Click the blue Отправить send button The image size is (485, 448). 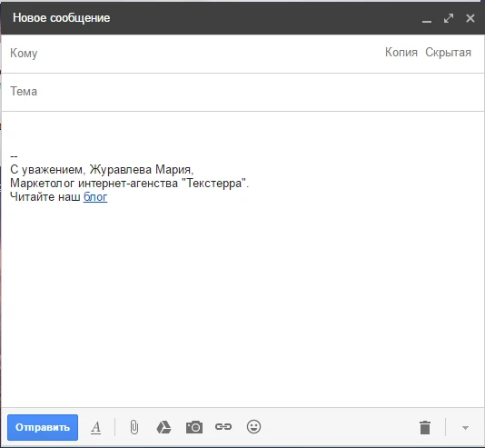pos(43,427)
